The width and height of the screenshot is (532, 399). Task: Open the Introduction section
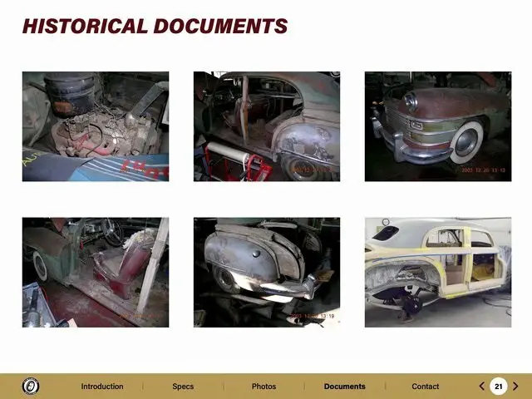(x=101, y=387)
